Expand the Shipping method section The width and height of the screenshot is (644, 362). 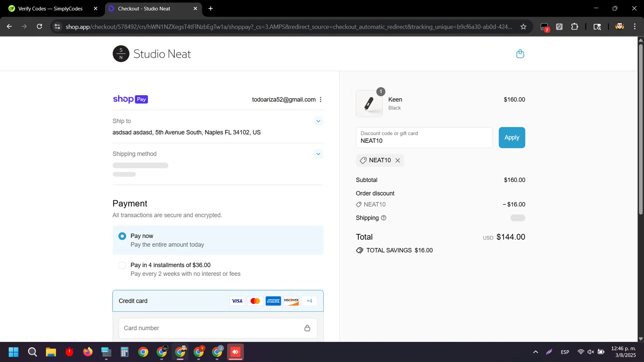coord(318,154)
